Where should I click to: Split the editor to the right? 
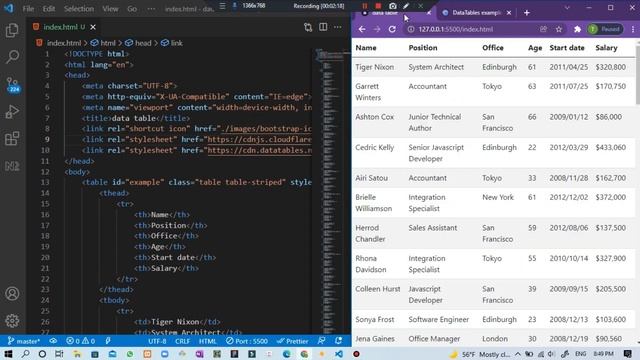(323, 27)
